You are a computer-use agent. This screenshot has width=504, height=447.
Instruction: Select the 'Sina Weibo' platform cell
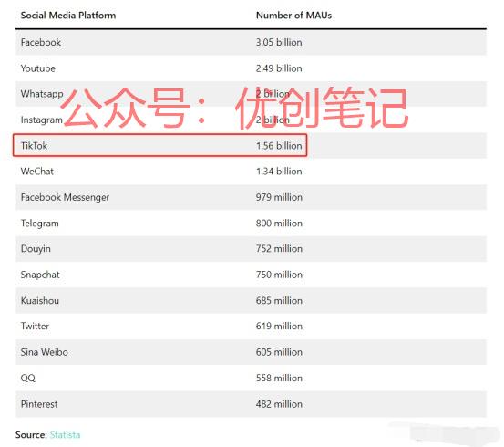coord(45,352)
